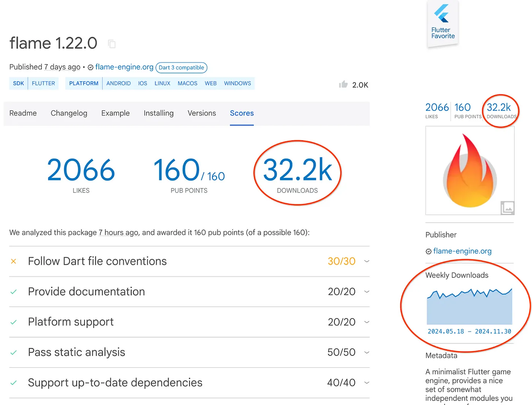Viewport: 532px width, 405px height.
Task: Click the verified publisher icon beside flame-engine.org in sidebar
Action: pos(429,252)
